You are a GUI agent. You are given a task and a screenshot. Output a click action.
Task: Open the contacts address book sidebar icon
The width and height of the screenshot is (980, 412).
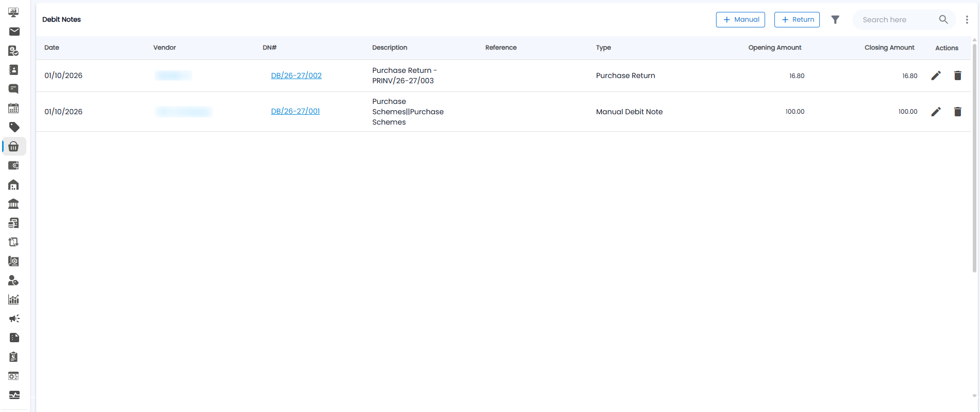coord(14,70)
